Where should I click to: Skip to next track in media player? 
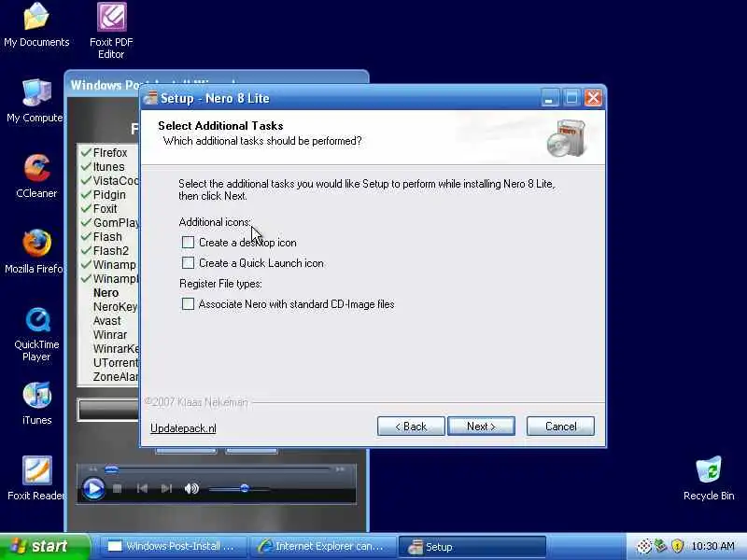166,488
